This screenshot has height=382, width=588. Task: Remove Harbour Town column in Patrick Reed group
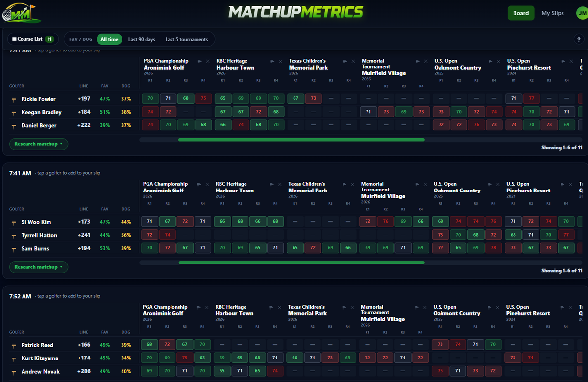pyautogui.click(x=280, y=307)
